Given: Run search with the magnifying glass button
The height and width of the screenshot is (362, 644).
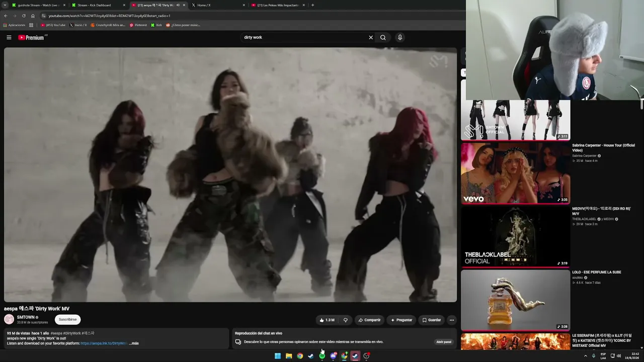Looking at the screenshot, I should click(383, 37).
